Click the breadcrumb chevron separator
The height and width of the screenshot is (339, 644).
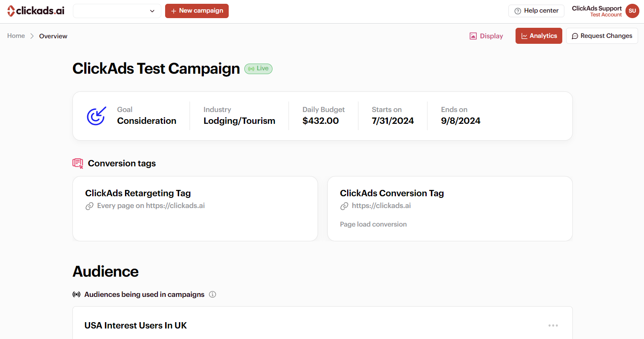(32, 36)
